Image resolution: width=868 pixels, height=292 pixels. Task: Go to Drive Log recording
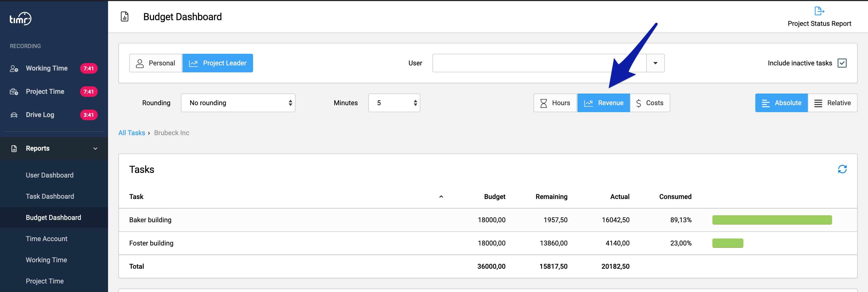click(40, 115)
